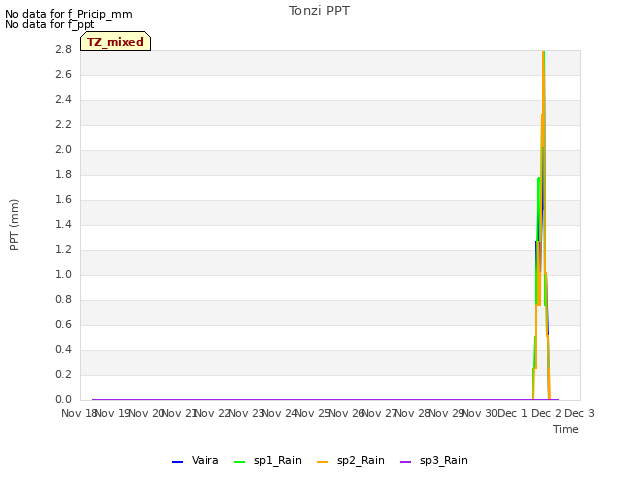Click the Nov 30 x-axis date label
The width and height of the screenshot is (640, 480).
point(480,413)
